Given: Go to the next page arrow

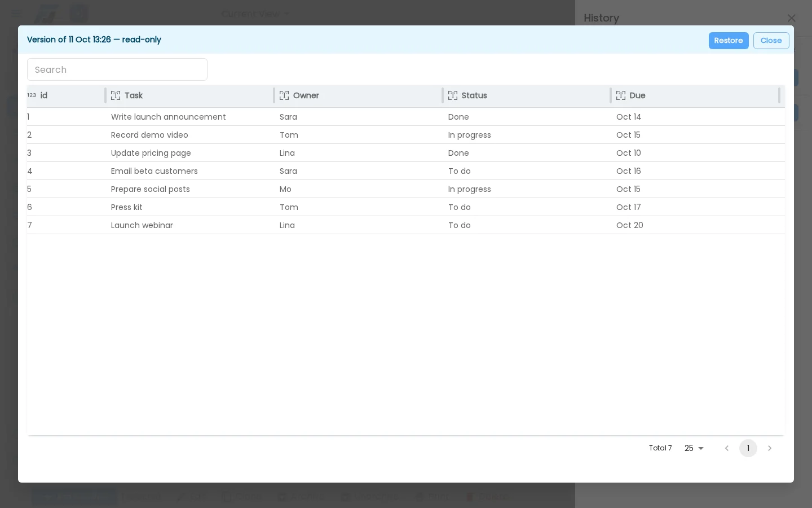Looking at the screenshot, I should (770, 448).
